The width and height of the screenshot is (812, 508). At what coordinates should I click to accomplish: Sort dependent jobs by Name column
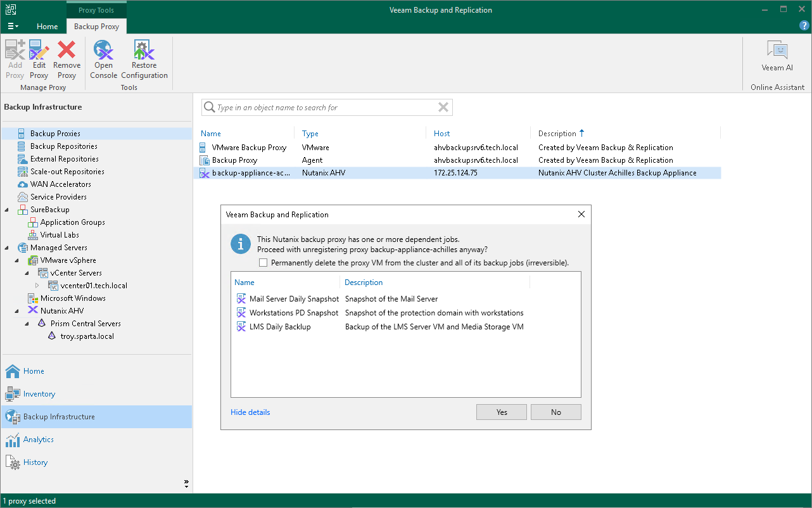244,283
